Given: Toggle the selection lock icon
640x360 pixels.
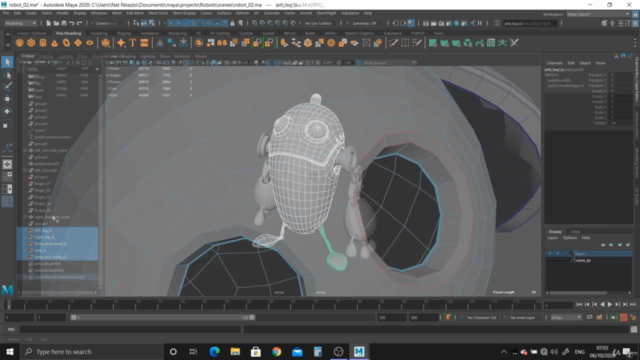Looking at the screenshot, I should pos(233,23).
